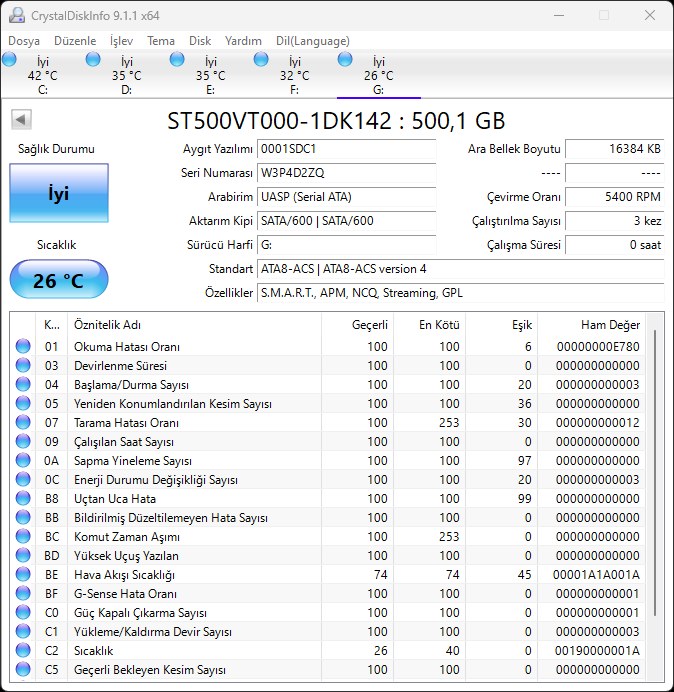Click the Aktarım Kipi field SATA/600

point(346,220)
